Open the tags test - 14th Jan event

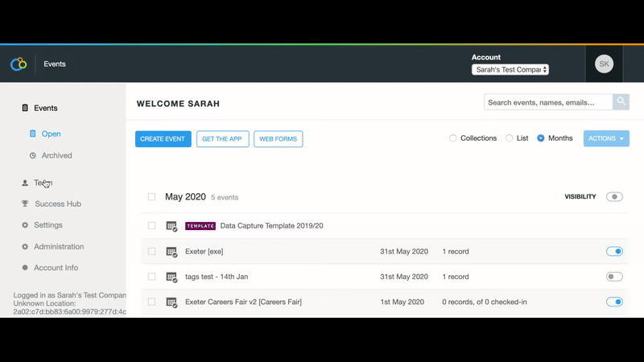coord(217,277)
